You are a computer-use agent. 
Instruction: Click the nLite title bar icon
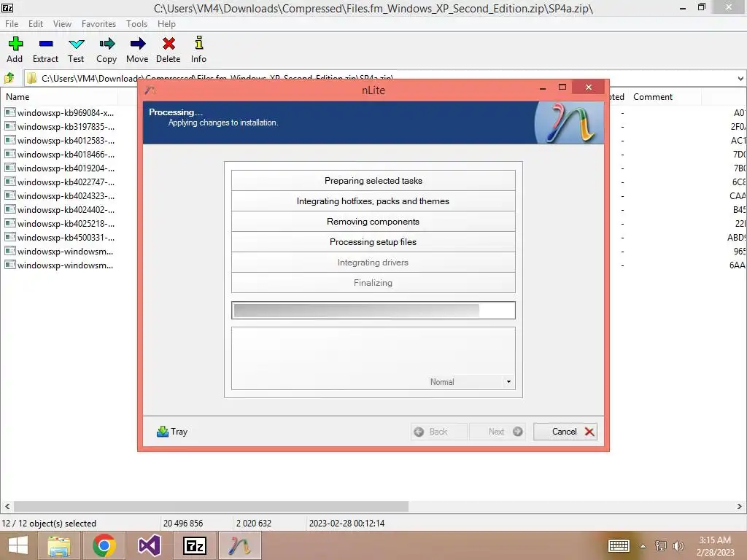pyautogui.click(x=150, y=90)
